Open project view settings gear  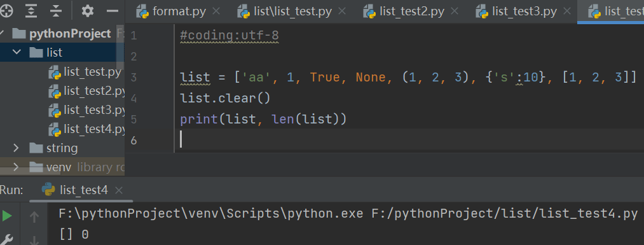(x=88, y=11)
